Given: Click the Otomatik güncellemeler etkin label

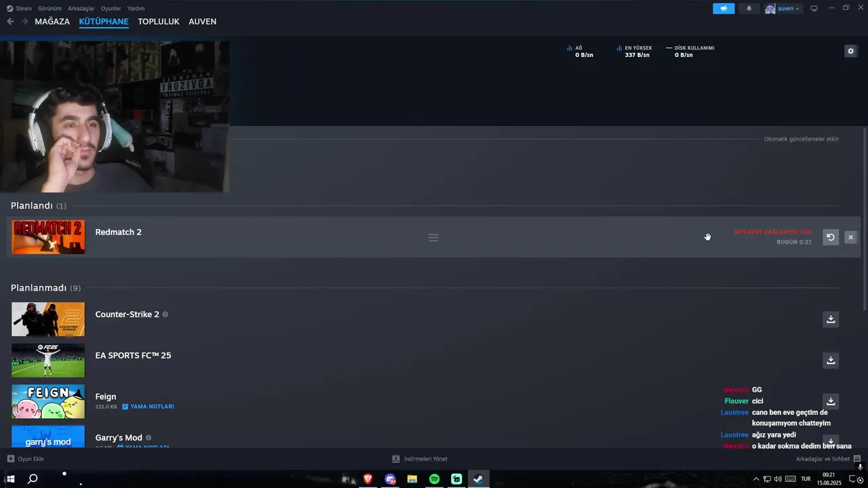Looking at the screenshot, I should click(x=802, y=139).
